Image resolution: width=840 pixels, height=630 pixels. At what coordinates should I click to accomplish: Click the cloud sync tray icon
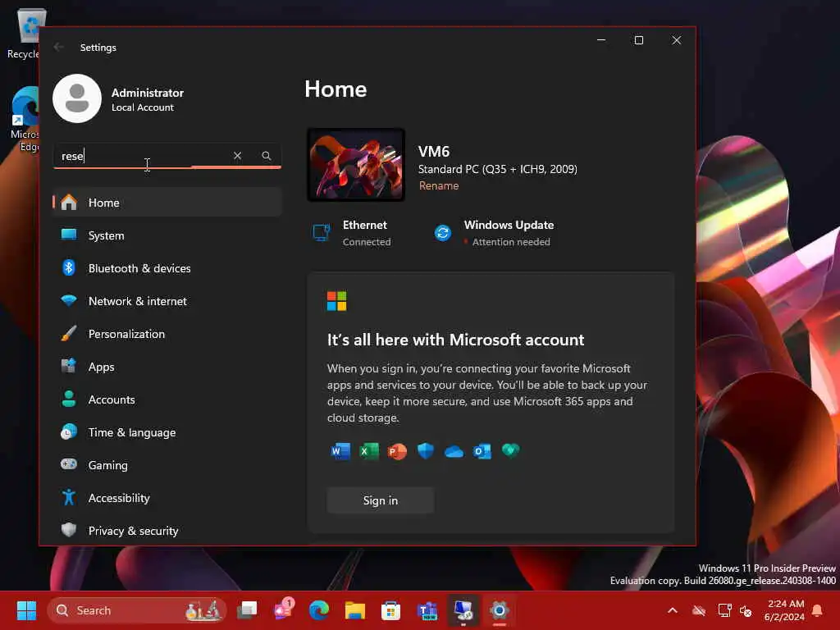pos(699,610)
